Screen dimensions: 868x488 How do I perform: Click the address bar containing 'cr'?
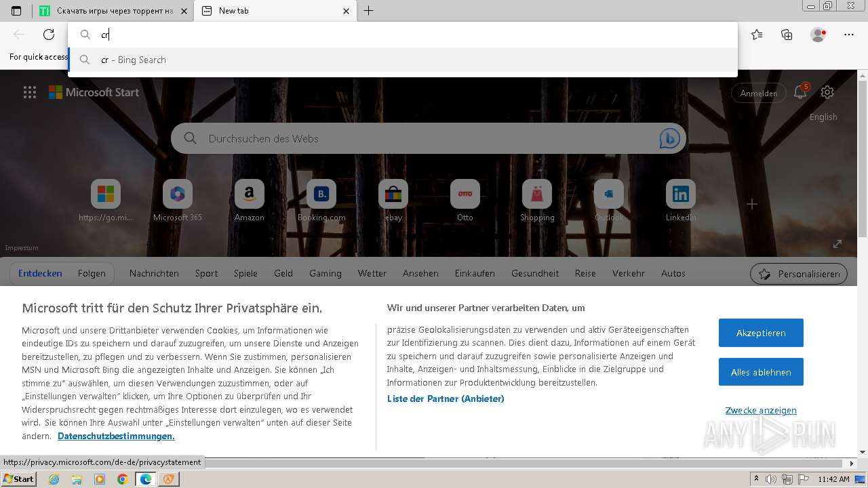pos(403,35)
